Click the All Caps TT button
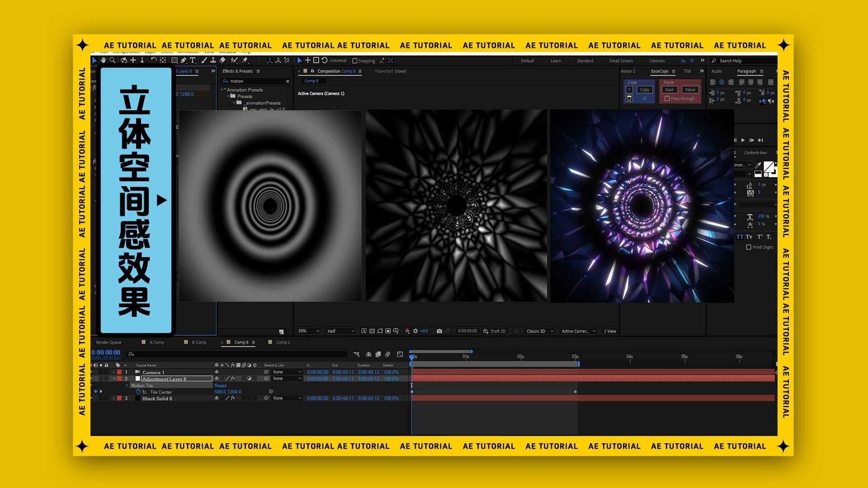The width and height of the screenshot is (868, 488). click(740, 237)
